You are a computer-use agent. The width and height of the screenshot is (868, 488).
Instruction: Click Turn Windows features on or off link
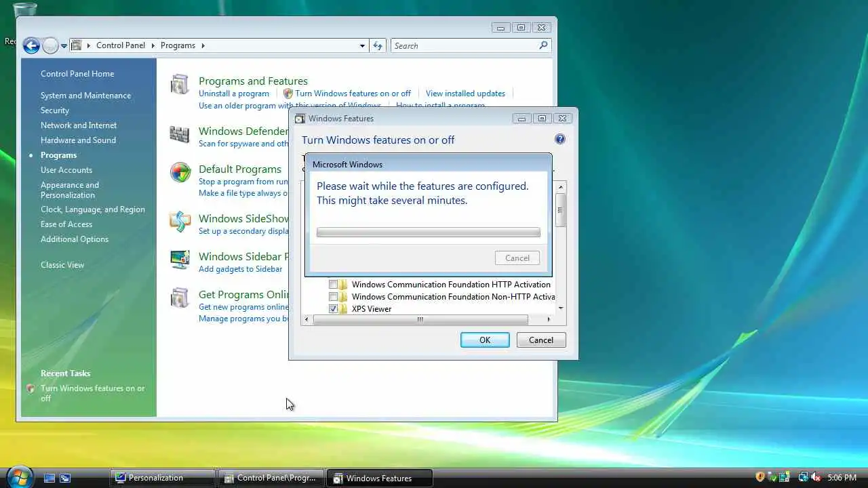(353, 94)
